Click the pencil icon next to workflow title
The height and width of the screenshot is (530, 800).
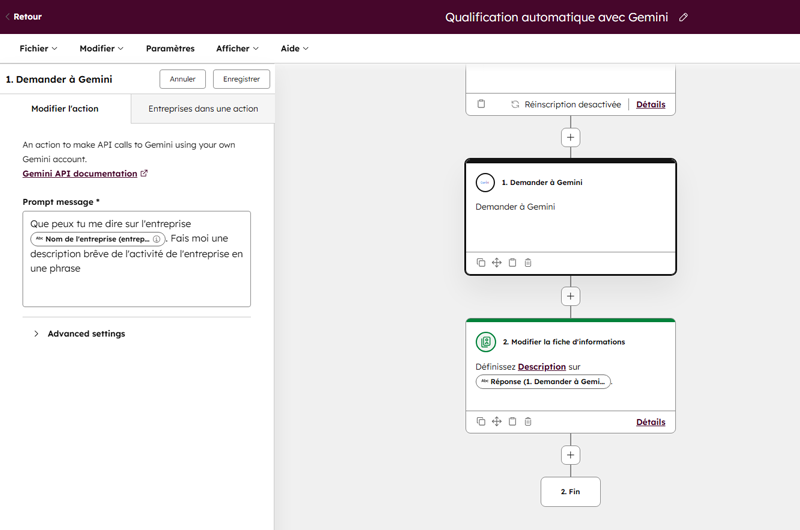[x=684, y=17]
